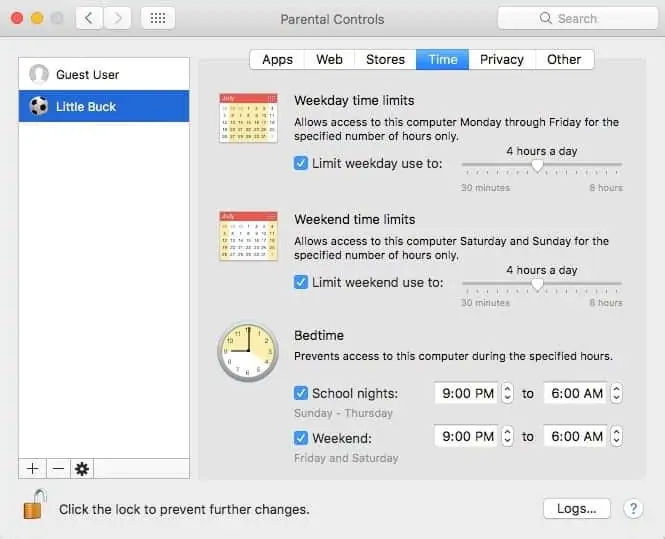Adjust School nights end time stepper
Screen dimensions: 665x539
[616, 393]
